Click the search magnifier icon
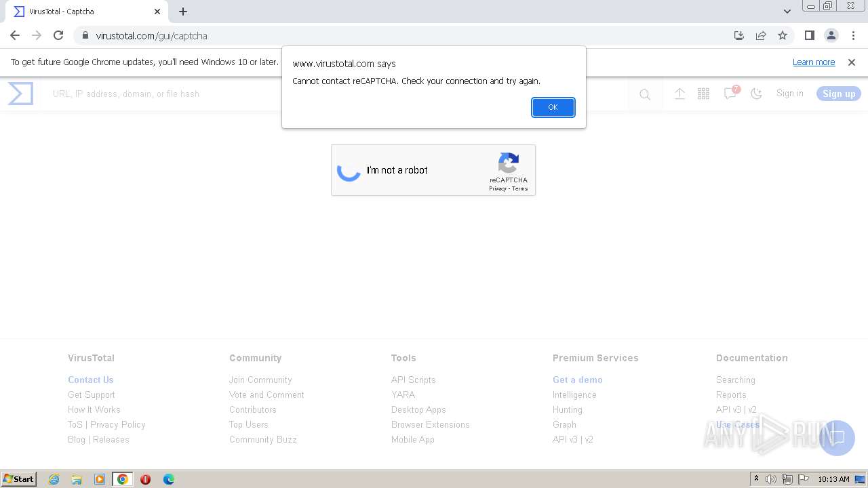The image size is (868, 488). pos(645,94)
